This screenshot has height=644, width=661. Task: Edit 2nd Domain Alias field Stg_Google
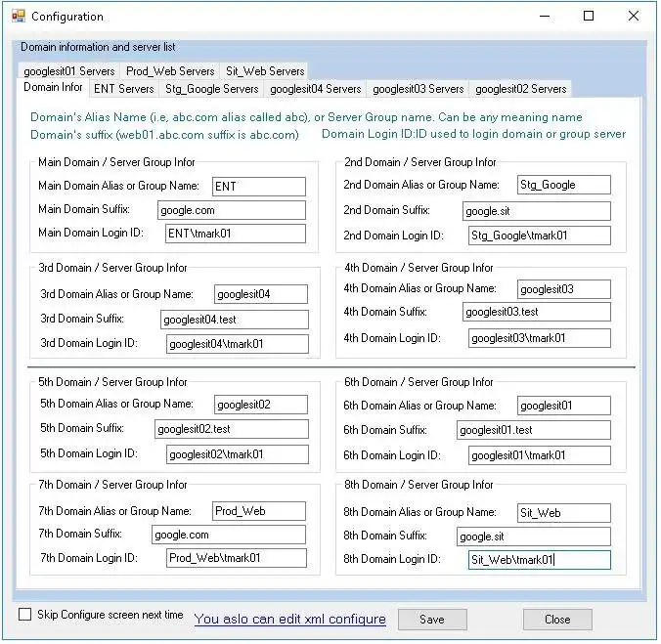pos(564,185)
